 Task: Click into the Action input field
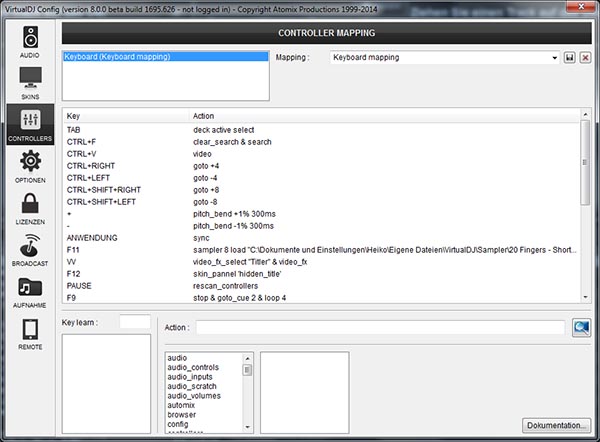[x=380, y=328]
